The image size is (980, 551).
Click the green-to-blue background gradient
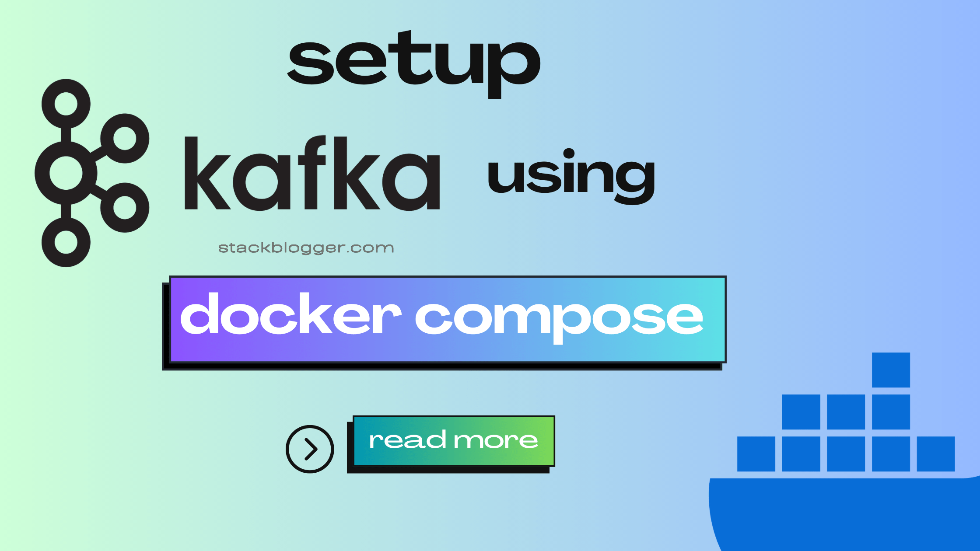(x=490, y=275)
